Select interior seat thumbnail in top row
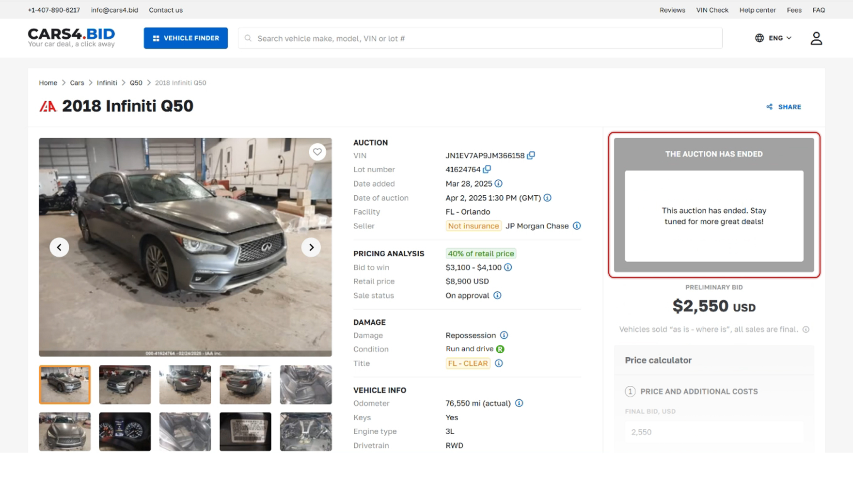Screen dimensions: 853x504 click(x=306, y=385)
